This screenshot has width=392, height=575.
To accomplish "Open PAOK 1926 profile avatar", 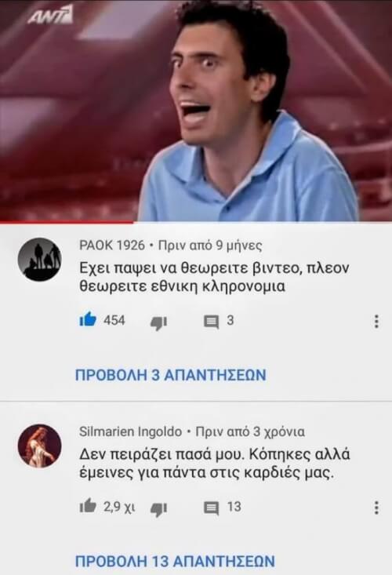I will (39, 260).
